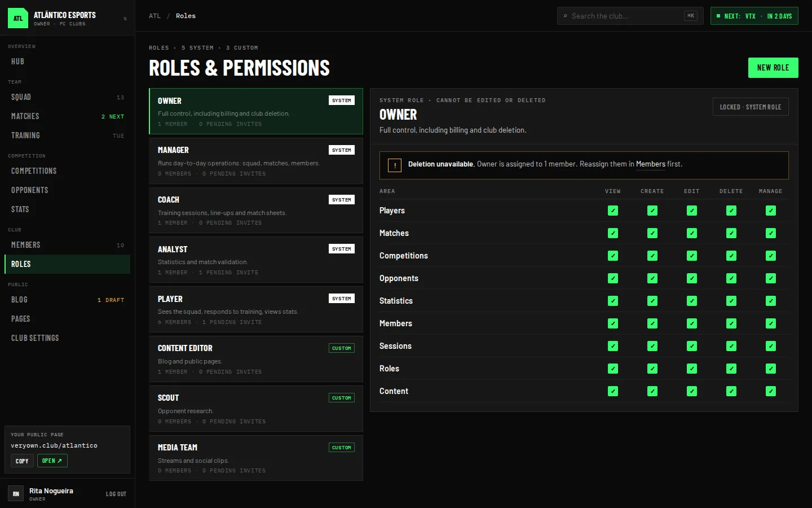The height and width of the screenshot is (508, 812).
Task: Open Club Settings
Action: tap(68, 338)
